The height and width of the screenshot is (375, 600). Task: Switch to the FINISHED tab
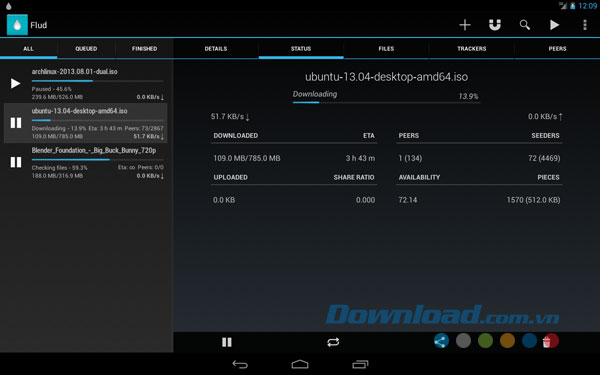pyautogui.click(x=144, y=49)
